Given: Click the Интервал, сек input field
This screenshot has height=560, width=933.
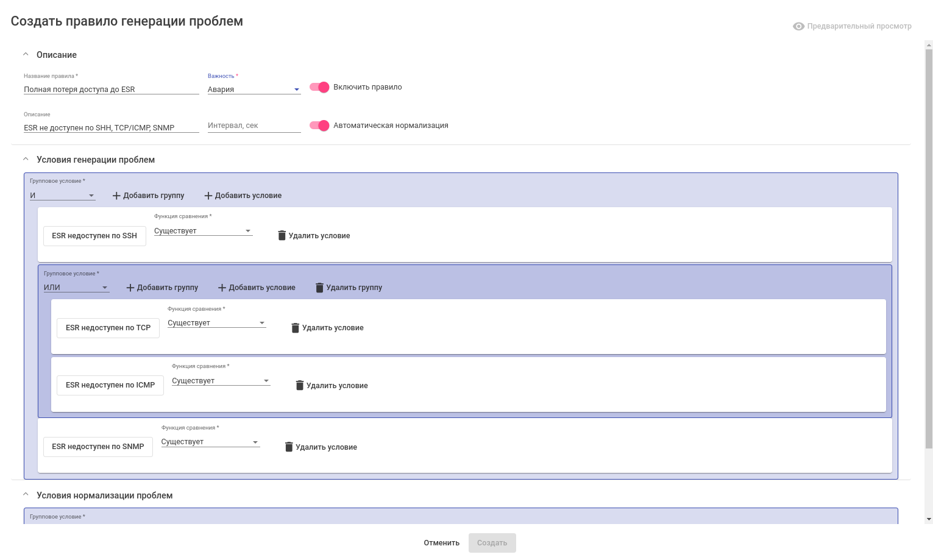Looking at the screenshot, I should [254, 126].
